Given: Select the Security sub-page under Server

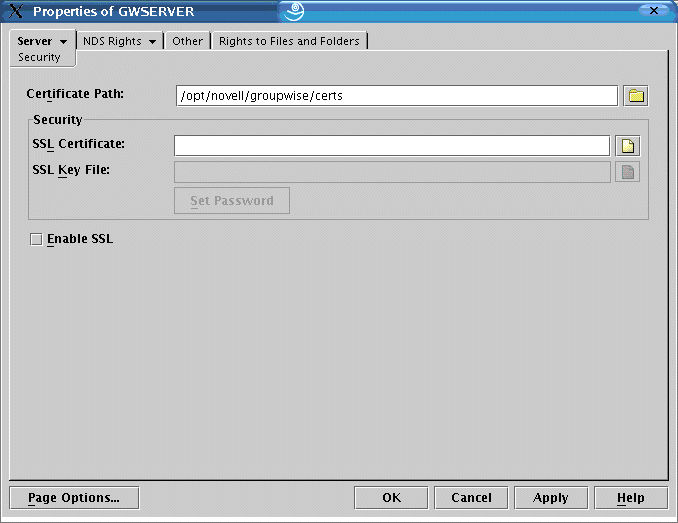Looking at the screenshot, I should tap(40, 57).
